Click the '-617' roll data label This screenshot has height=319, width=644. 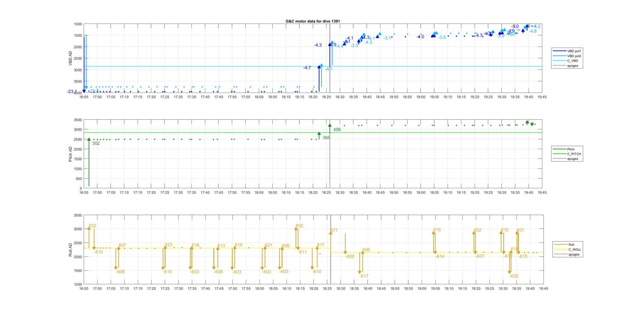coord(364,276)
